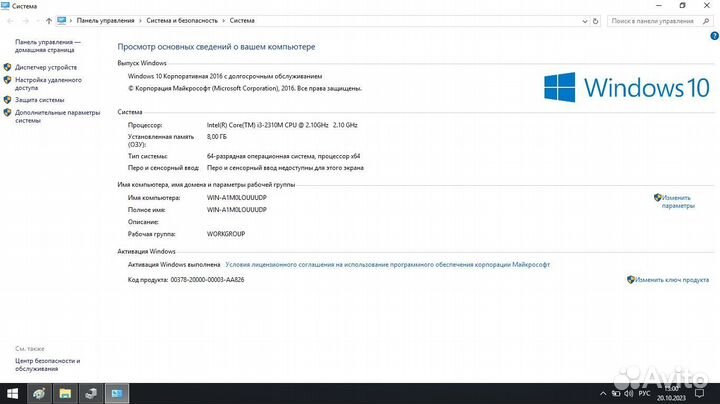Screen dimensions: 720x404
Task: Click shield icon next to remote access settings
Action: [7, 80]
